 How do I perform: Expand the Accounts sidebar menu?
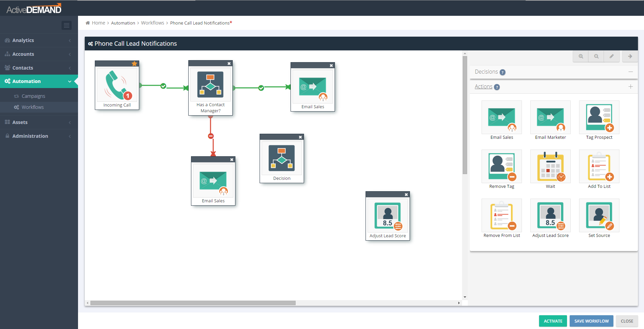click(39, 54)
